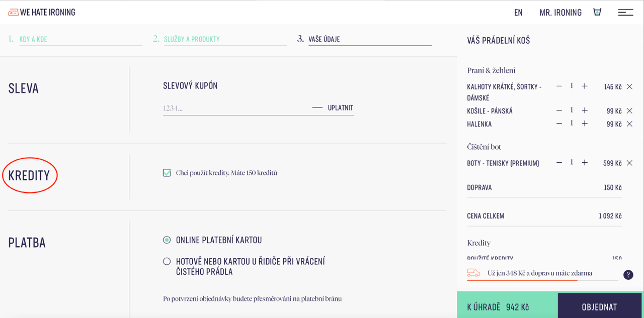
Task: Decrease quantity of Halenka
Action: tap(559, 124)
